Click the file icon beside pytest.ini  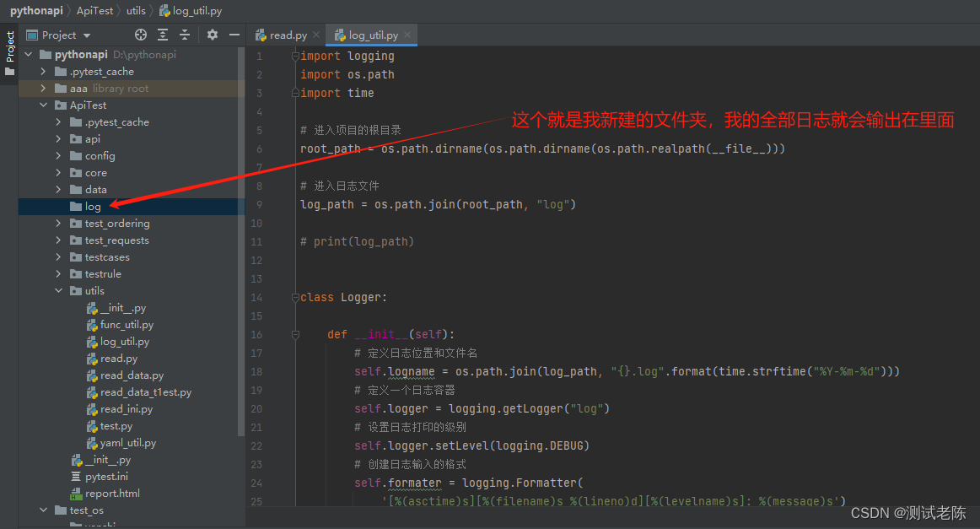[76, 477]
